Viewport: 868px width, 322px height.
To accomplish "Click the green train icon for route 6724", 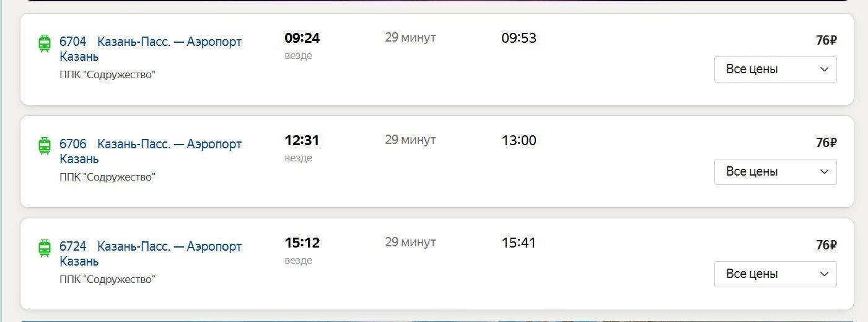I will coord(45,248).
